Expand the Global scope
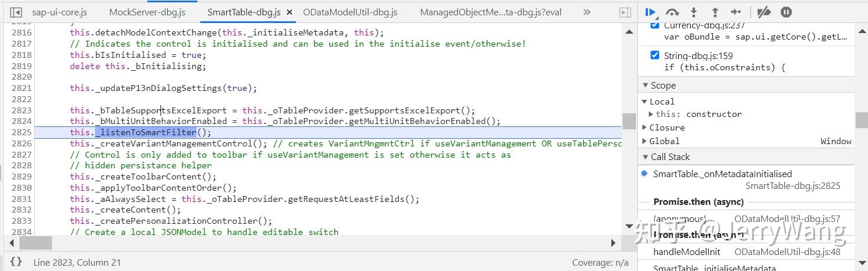 (646, 141)
